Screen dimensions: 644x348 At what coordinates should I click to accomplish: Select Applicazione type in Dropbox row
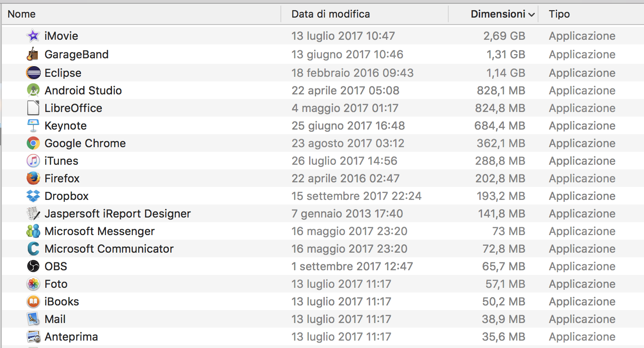(x=582, y=196)
